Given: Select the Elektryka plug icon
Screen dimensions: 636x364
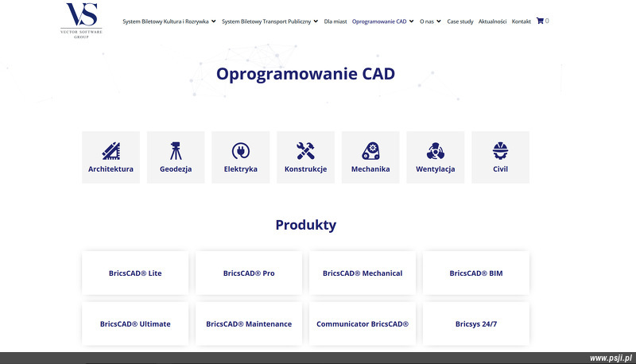Looking at the screenshot, I should 241,151.
